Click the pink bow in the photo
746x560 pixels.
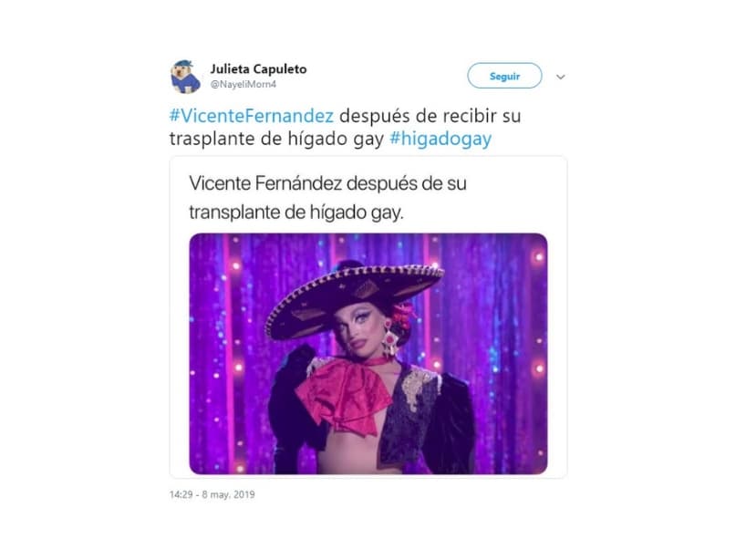tap(344, 394)
